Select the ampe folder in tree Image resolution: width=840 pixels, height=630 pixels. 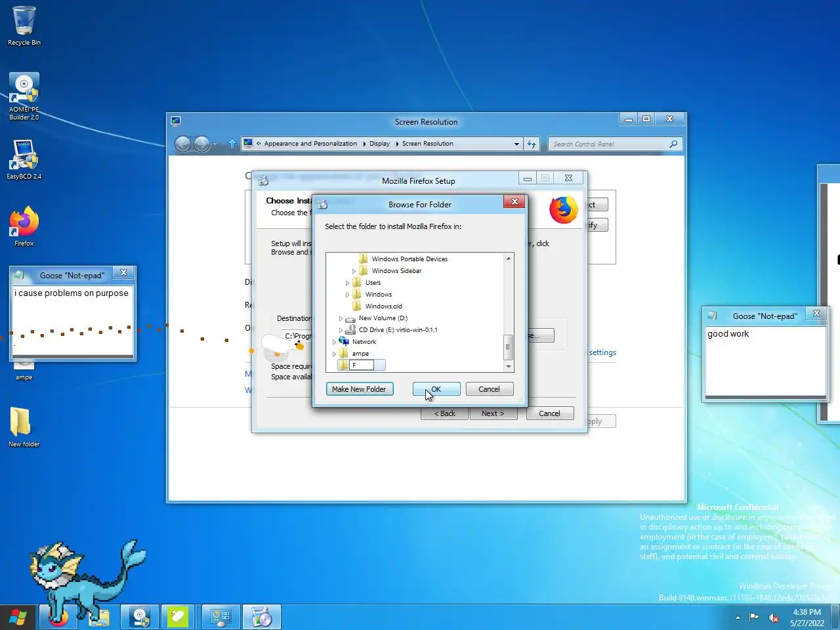point(360,353)
